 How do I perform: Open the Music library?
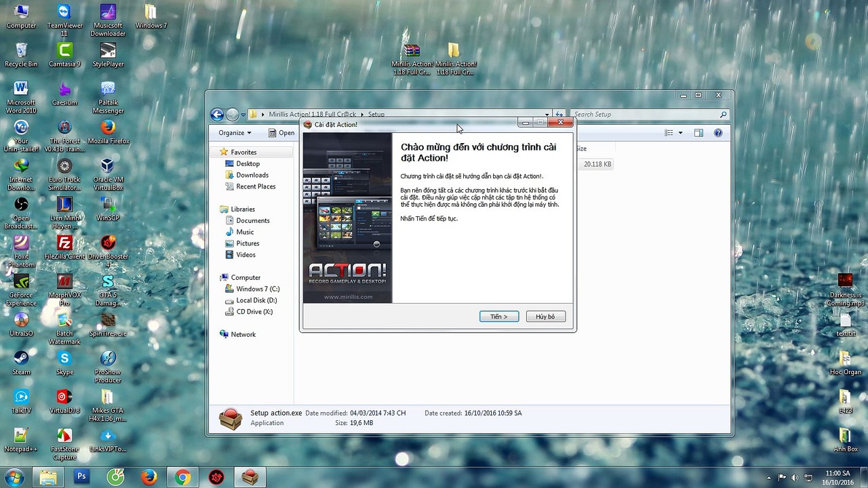coord(245,232)
